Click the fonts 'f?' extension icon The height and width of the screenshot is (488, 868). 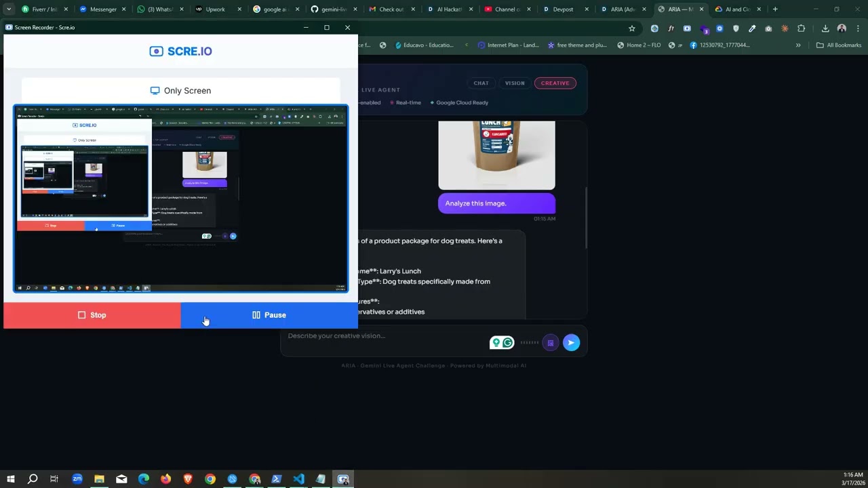click(671, 28)
